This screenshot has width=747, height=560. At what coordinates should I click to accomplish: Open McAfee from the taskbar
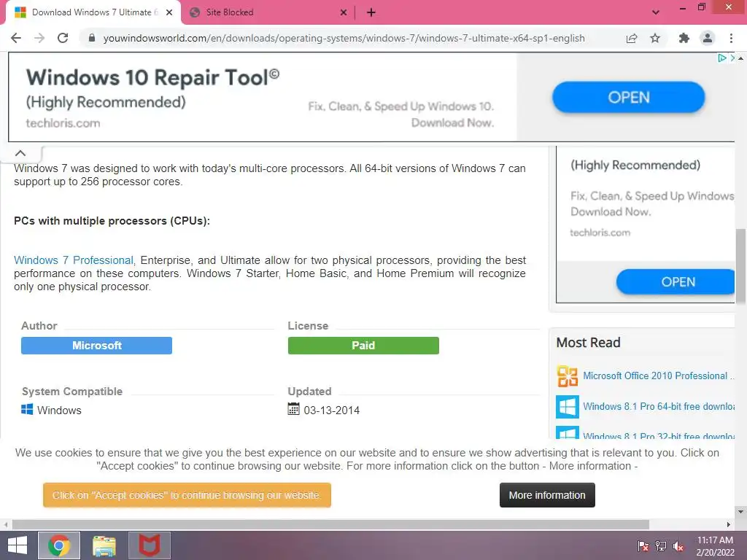[x=149, y=545]
